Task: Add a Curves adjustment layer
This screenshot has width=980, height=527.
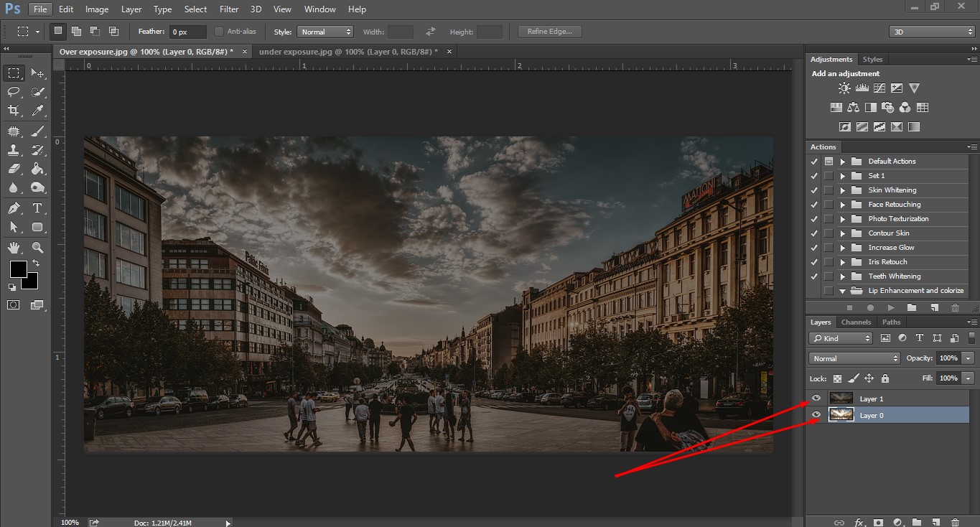Action: (879, 88)
